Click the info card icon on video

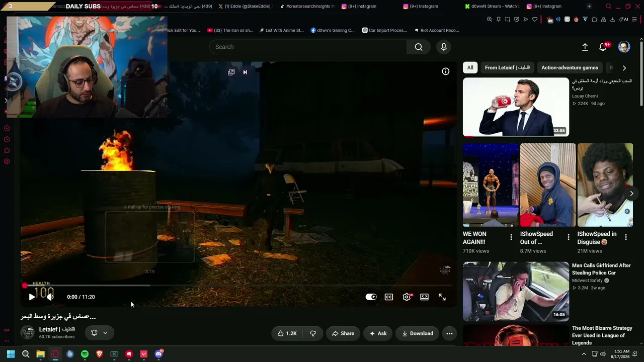pos(445,71)
